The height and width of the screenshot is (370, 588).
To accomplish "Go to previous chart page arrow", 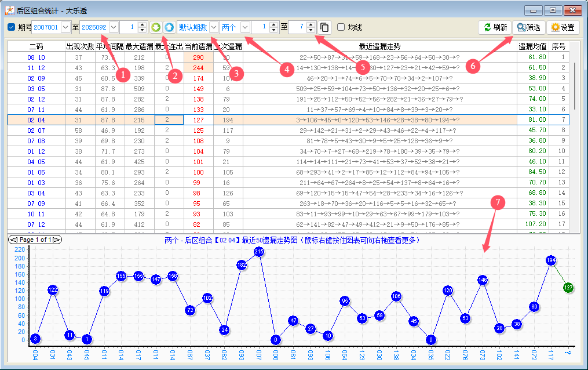I will point(13,240).
